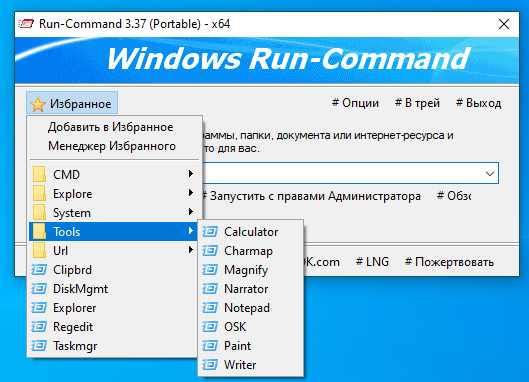529x382 pixels.
Task: Click the icon beside Notepad
Action: (210, 307)
